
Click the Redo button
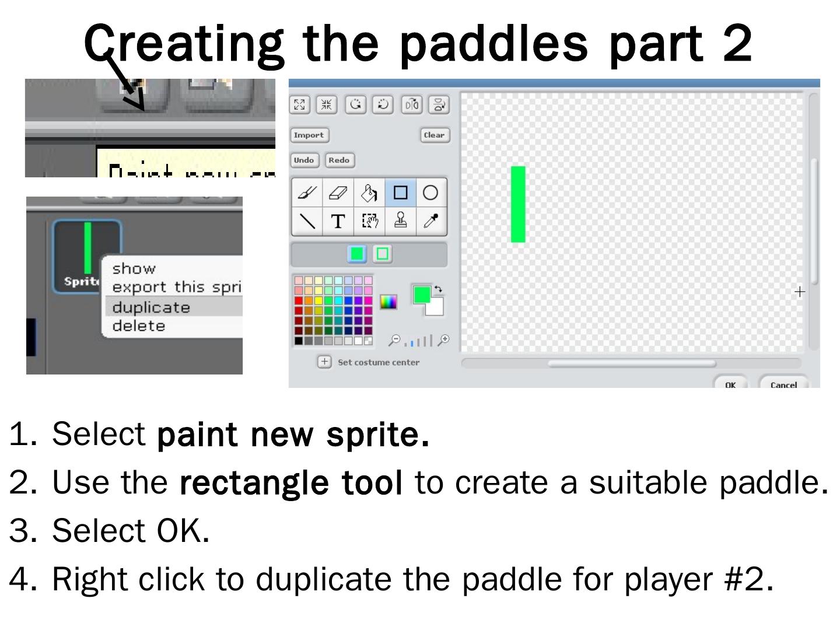pyautogui.click(x=339, y=160)
